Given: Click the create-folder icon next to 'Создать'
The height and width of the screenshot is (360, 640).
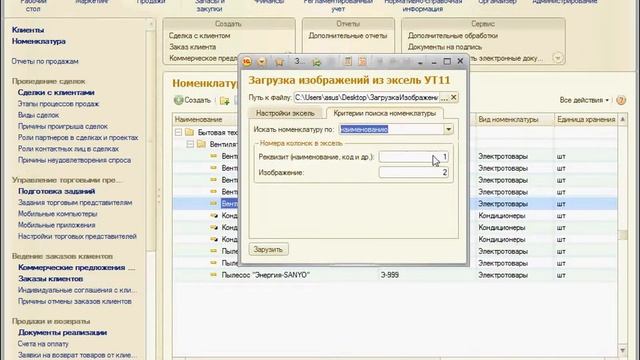Looking at the screenshot, I should click(x=224, y=100).
